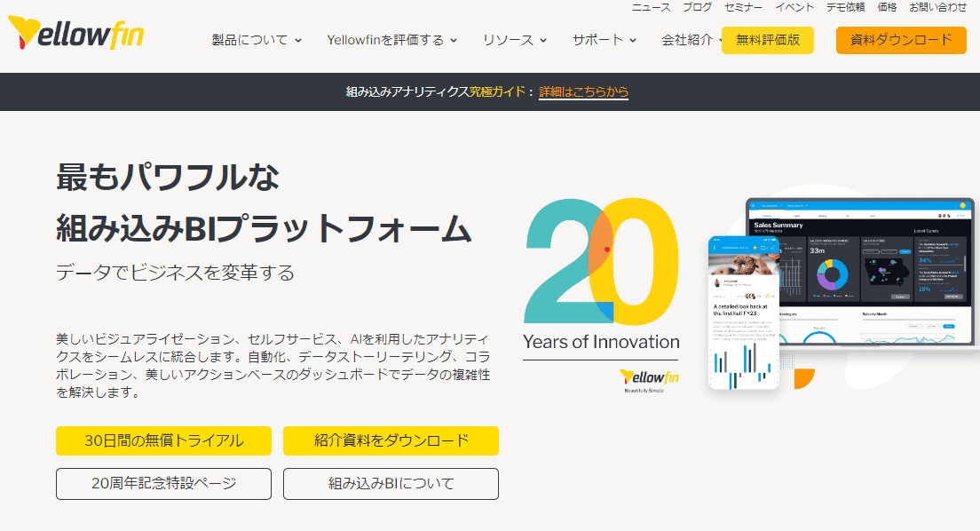980x531 pixels.
Task: Expand the 製品について dropdown menu
Action: 257,40
